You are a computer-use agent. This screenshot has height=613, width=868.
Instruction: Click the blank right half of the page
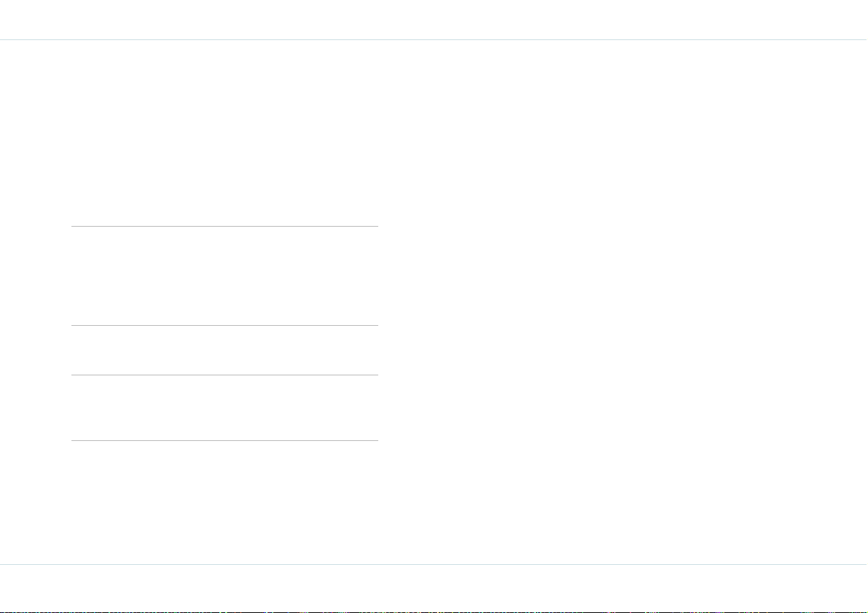623,302
